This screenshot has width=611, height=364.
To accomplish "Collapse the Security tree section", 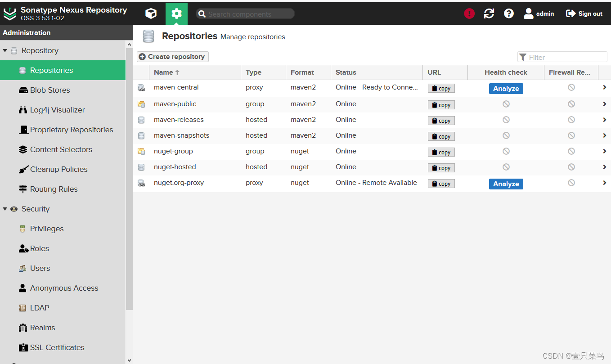I will 5,209.
